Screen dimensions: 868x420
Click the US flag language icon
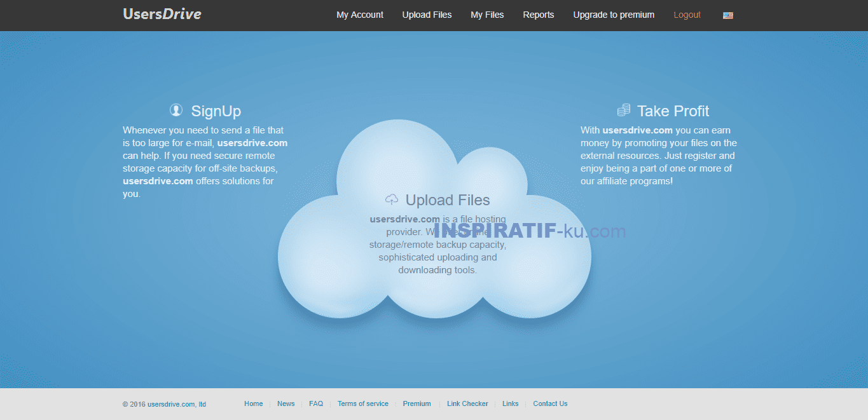click(x=727, y=15)
